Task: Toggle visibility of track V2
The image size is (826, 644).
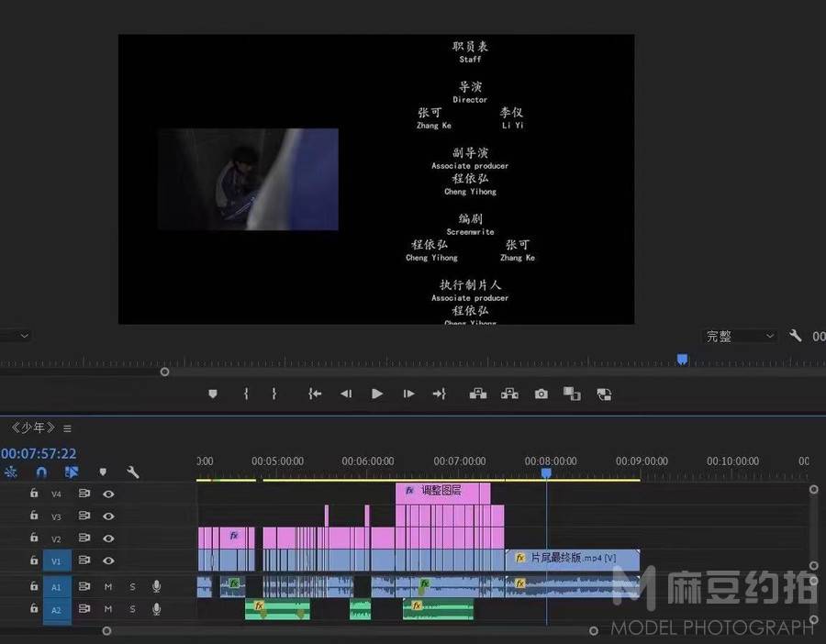Action: click(108, 539)
